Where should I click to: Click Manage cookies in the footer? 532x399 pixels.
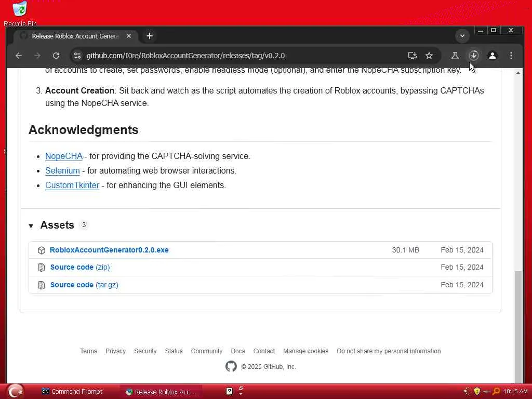pos(305,351)
